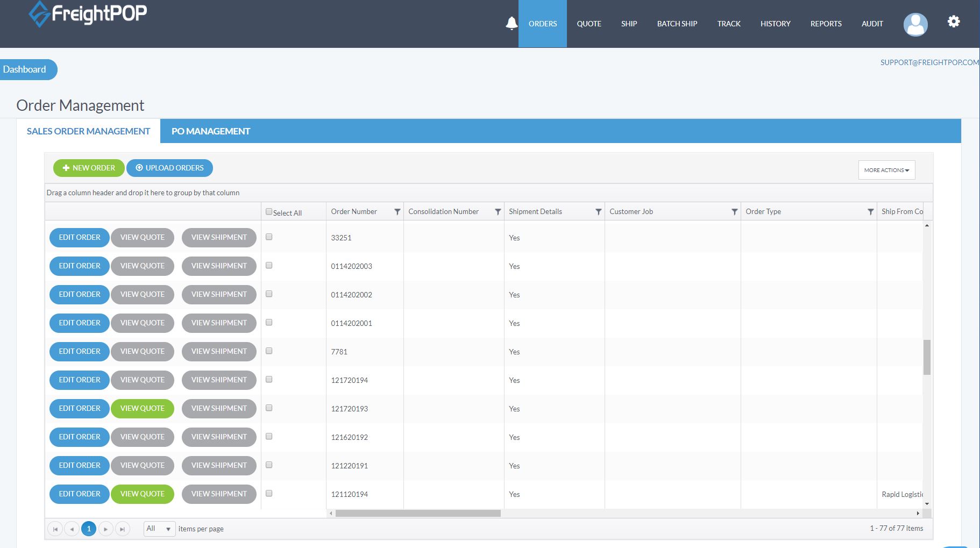Select the checkbox for order 7781
980x548 pixels.
[269, 351]
